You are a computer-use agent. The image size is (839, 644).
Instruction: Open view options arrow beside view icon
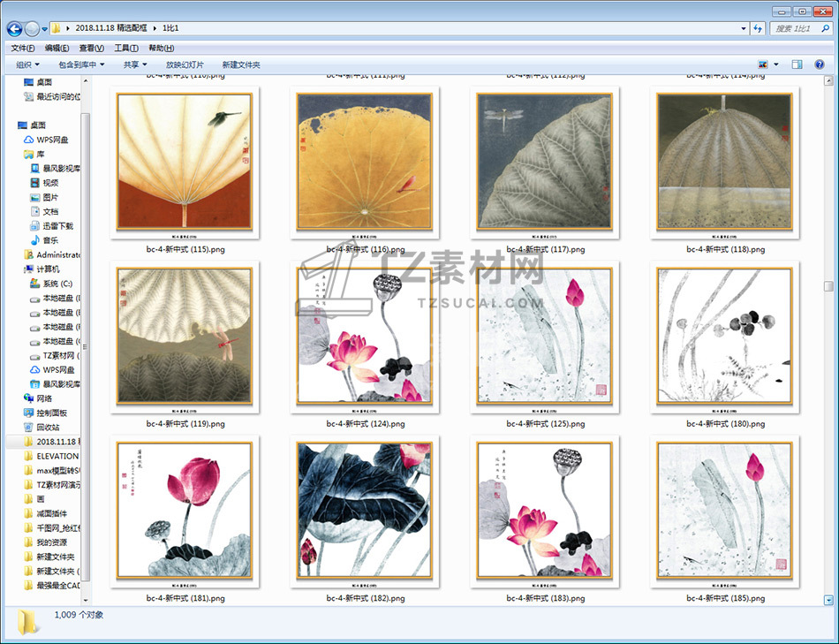tap(776, 64)
